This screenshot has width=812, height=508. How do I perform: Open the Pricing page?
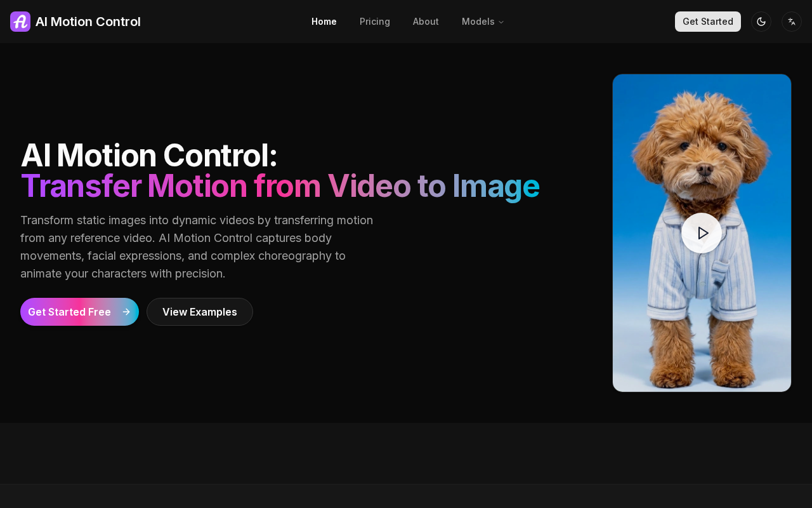374,22
